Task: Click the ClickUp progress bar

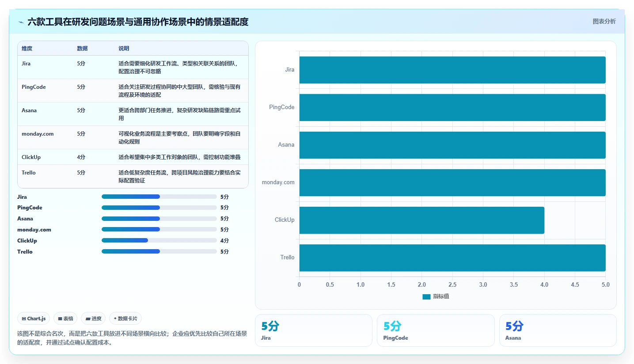Action: click(x=159, y=240)
